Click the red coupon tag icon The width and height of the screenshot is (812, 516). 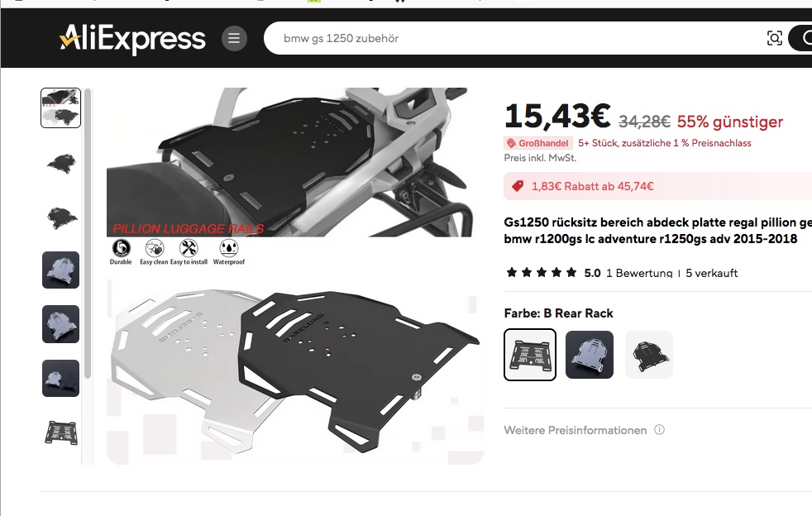518,186
